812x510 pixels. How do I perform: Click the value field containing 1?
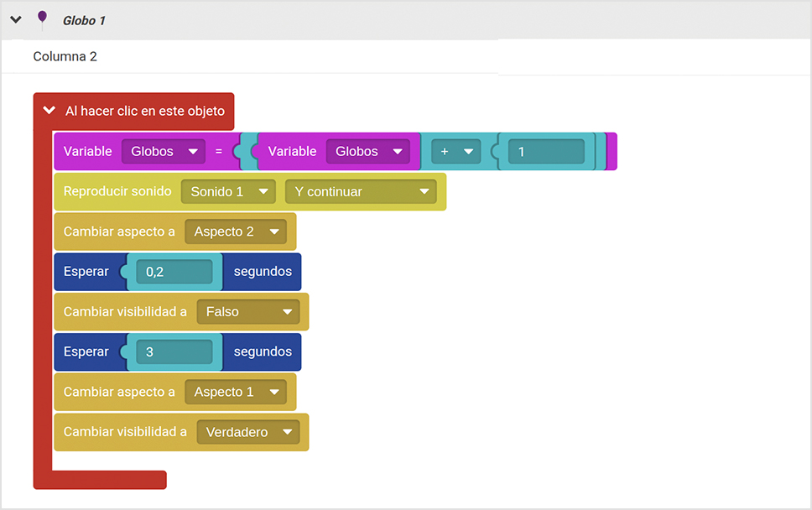pyautogui.click(x=546, y=151)
